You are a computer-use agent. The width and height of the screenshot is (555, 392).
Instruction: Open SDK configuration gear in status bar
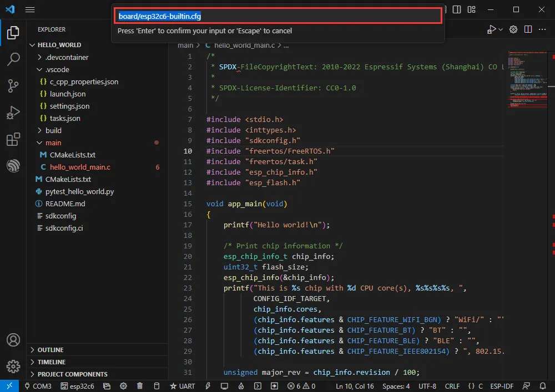click(123, 386)
